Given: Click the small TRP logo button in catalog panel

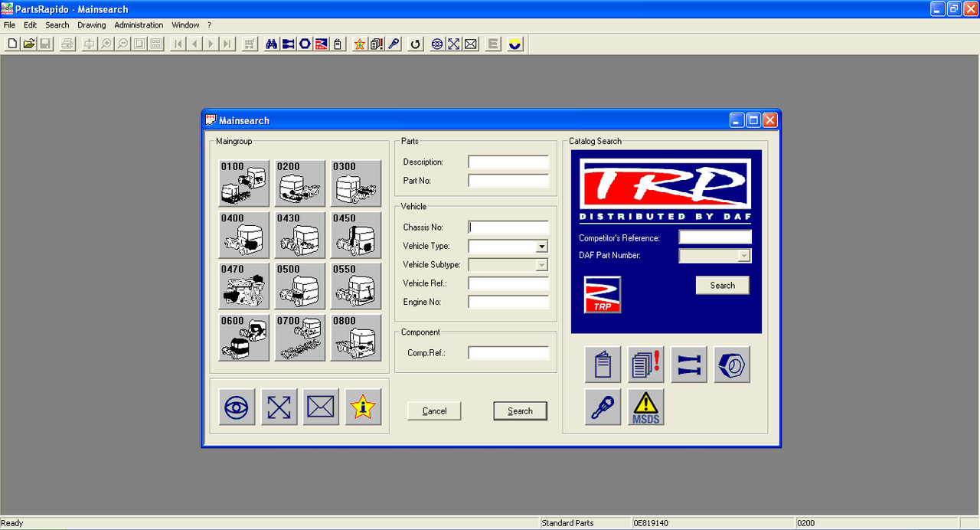Looking at the screenshot, I should (603, 295).
